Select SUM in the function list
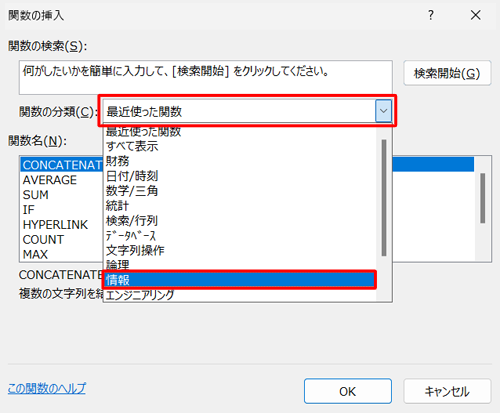The image size is (500, 413). coord(62,195)
